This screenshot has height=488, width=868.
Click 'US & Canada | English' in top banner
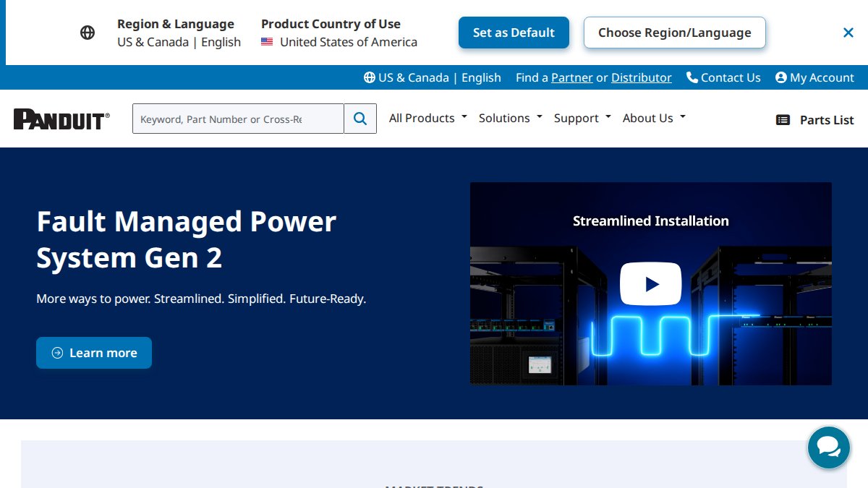tap(179, 42)
